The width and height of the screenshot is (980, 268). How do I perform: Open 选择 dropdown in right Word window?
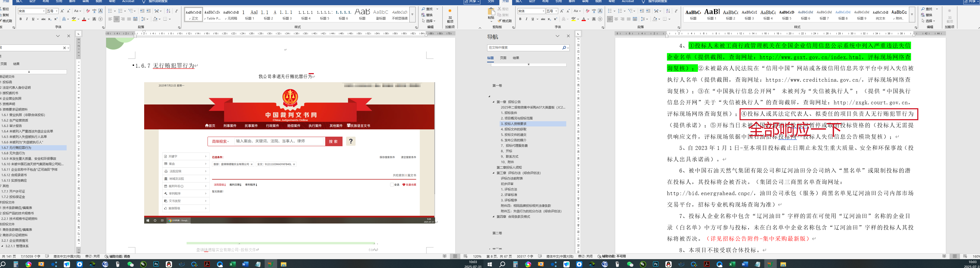(929, 21)
